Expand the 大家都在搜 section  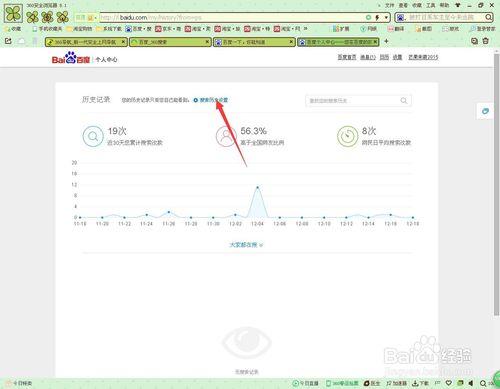coord(246,245)
